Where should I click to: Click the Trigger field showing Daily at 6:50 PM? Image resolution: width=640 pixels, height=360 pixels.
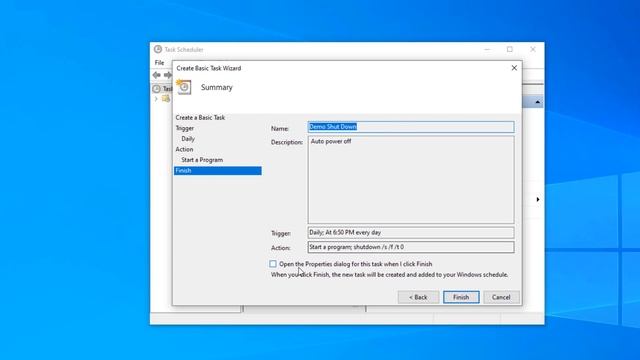[411, 233]
